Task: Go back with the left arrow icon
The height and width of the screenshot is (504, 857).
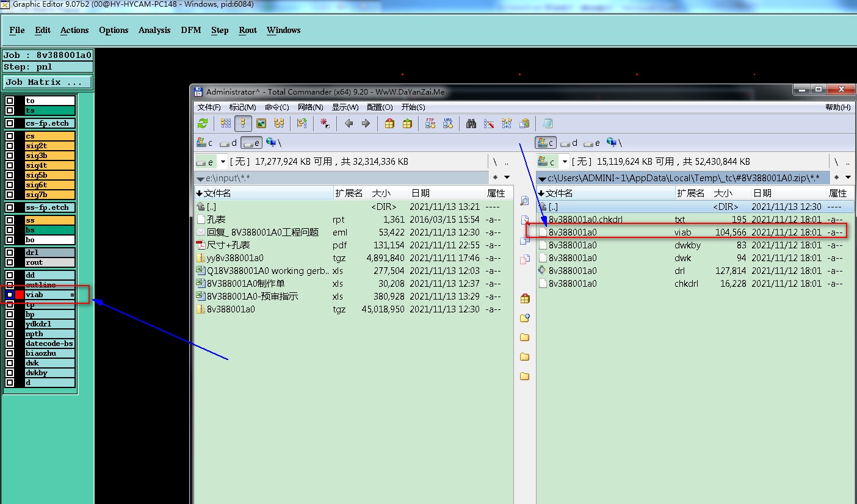Action: coord(349,123)
